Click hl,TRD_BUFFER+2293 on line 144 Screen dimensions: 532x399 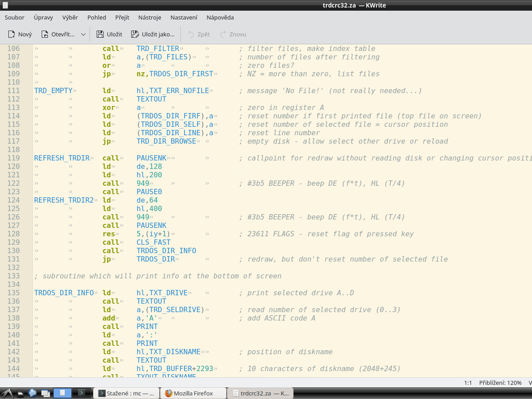(x=175, y=369)
